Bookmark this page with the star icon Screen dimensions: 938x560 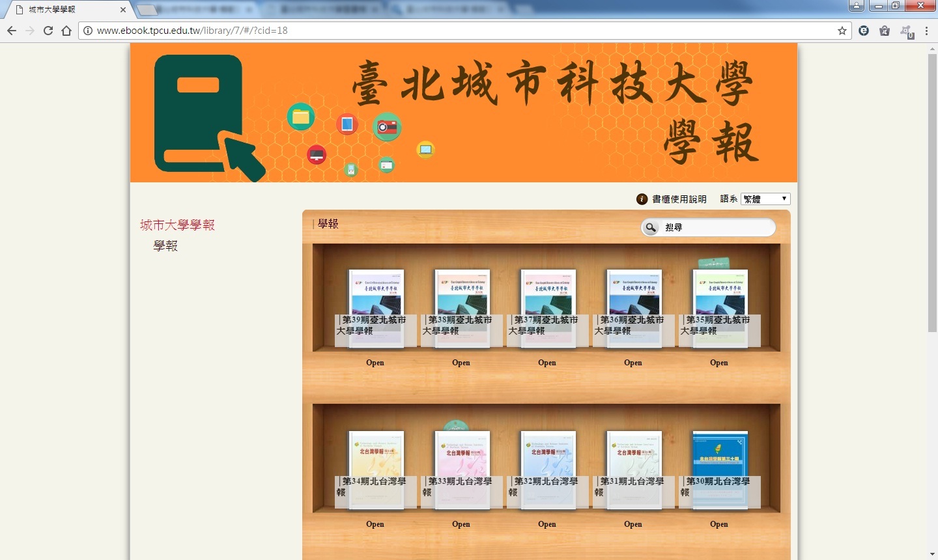pyautogui.click(x=842, y=31)
